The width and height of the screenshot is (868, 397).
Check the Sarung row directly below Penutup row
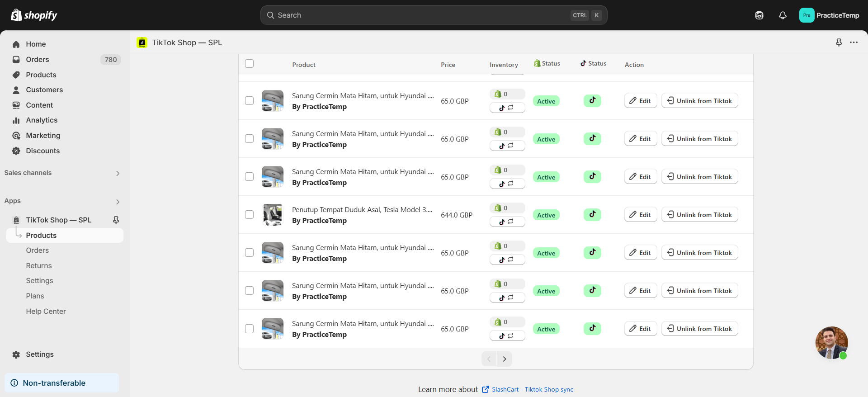(x=249, y=252)
